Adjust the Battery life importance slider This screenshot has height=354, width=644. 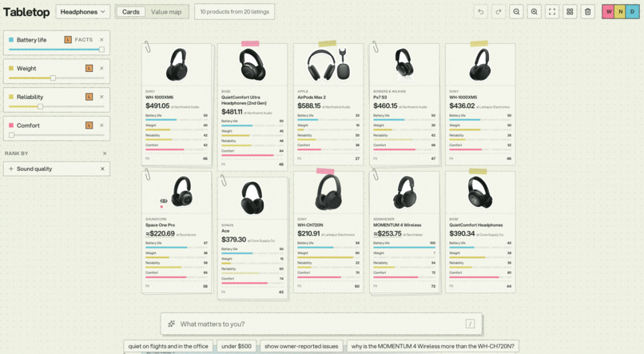pyautogui.click(x=56, y=50)
